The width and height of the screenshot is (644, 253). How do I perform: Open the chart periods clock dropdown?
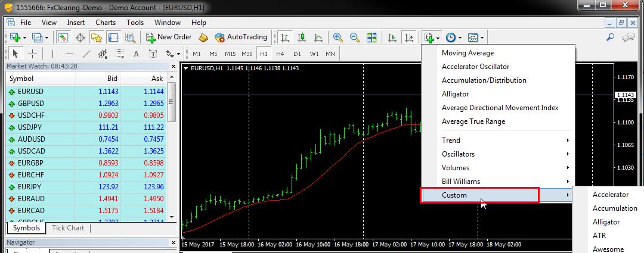452,38
